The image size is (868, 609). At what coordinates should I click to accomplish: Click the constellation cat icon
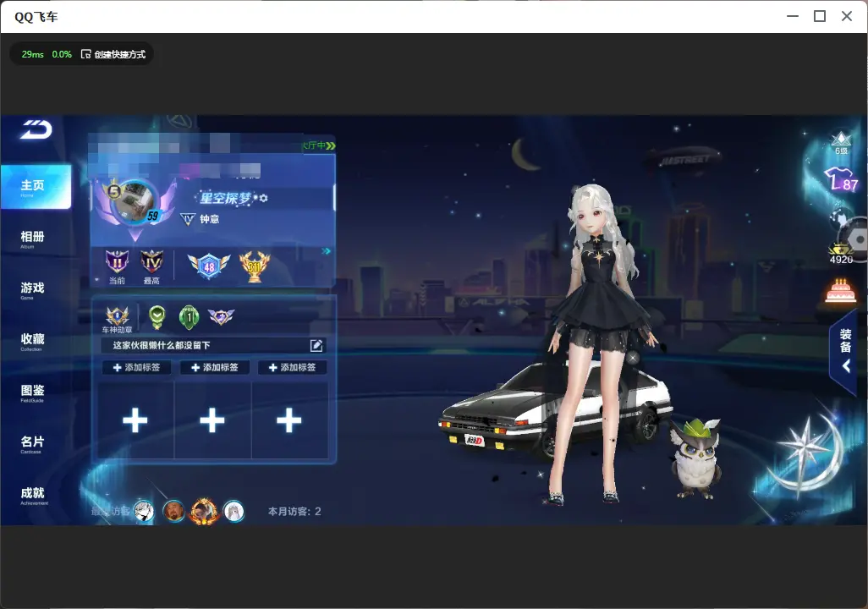coord(839,218)
